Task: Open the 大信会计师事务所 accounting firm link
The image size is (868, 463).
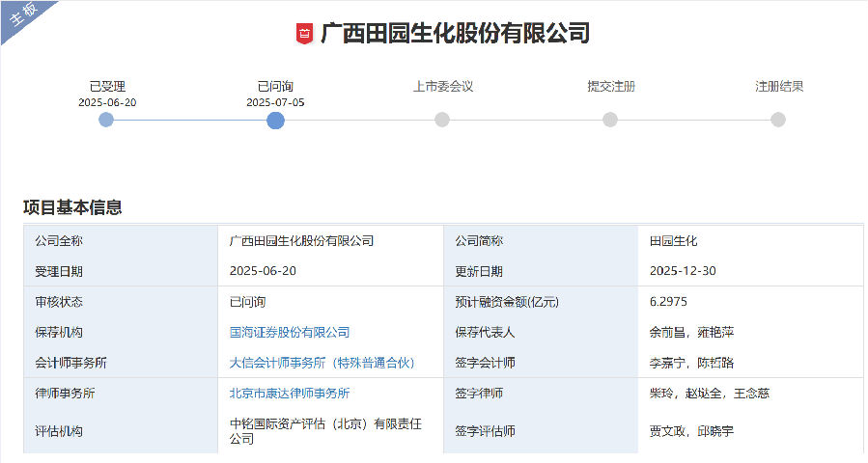Action: pyautogui.click(x=322, y=363)
